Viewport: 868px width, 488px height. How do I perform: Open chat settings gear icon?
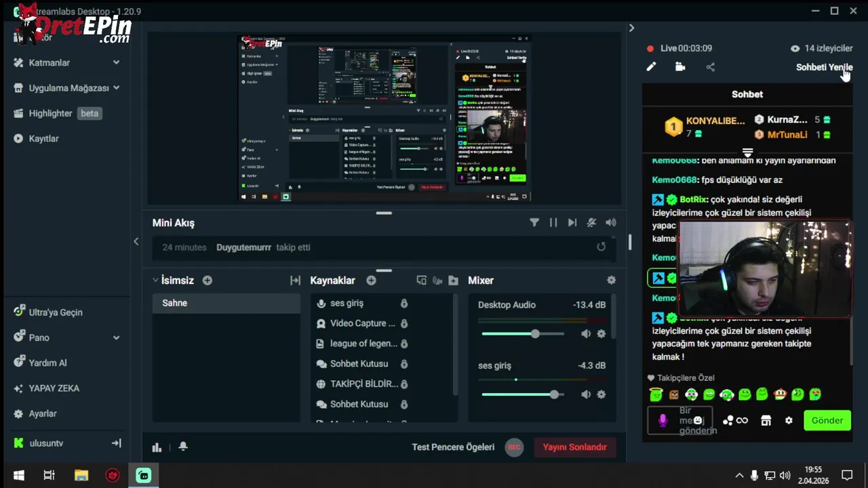coord(789,420)
